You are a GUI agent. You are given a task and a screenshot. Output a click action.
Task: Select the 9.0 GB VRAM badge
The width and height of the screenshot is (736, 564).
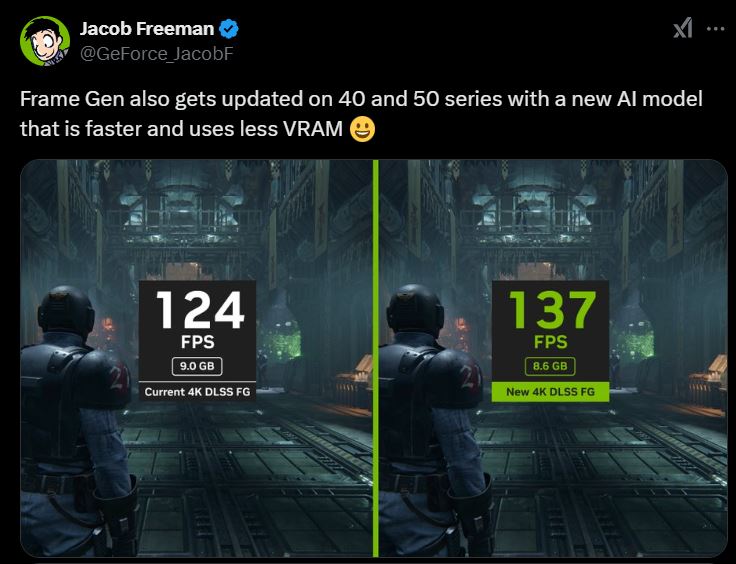tap(196, 366)
